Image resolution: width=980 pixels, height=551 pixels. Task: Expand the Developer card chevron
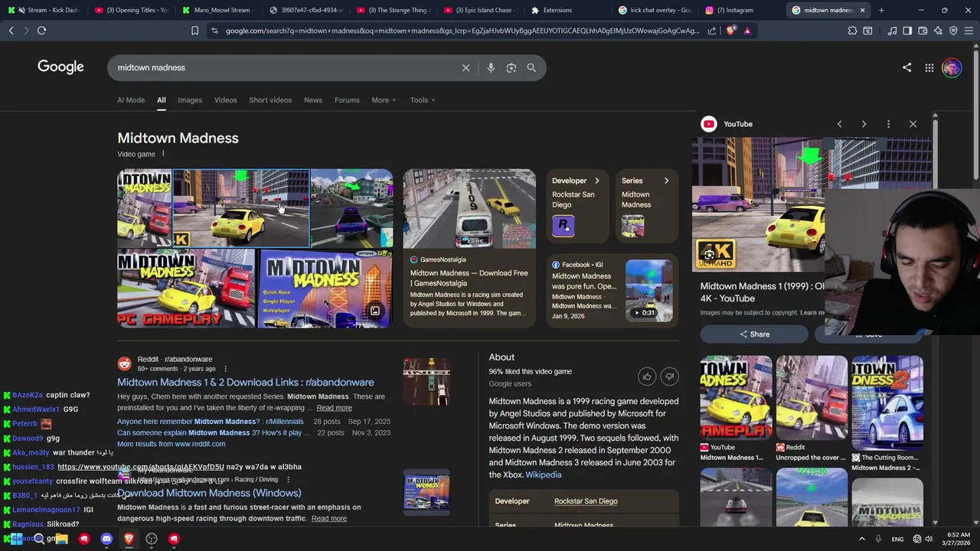tap(597, 181)
